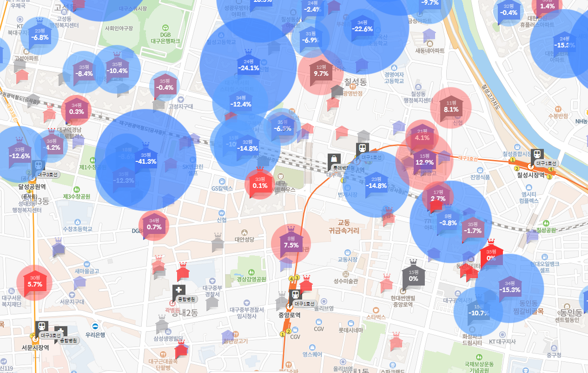The image size is (588, 373).
Task: Open the 35평 -1.7% marker
Action: tap(473, 228)
